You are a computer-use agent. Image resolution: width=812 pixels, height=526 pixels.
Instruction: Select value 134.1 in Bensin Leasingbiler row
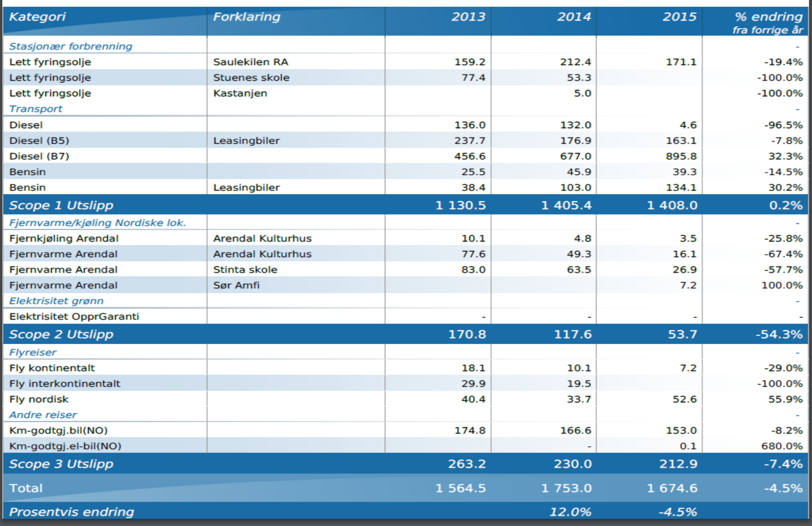click(x=681, y=188)
